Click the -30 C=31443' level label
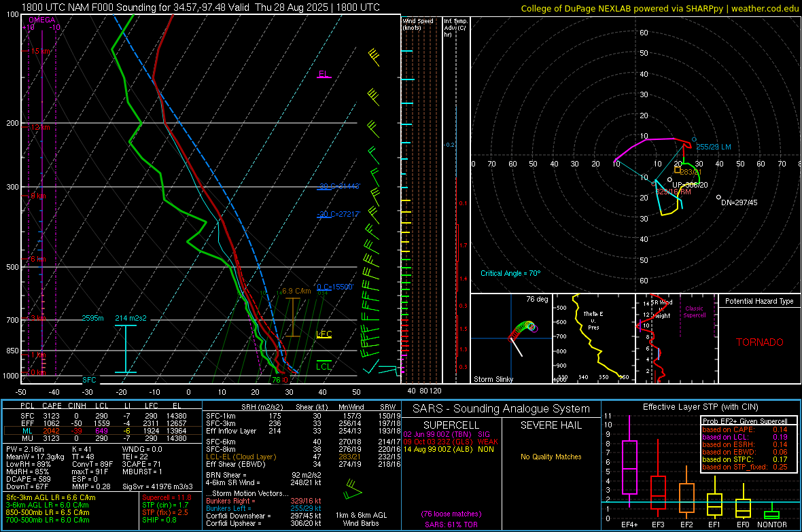This screenshot has width=802, height=532. (340, 186)
